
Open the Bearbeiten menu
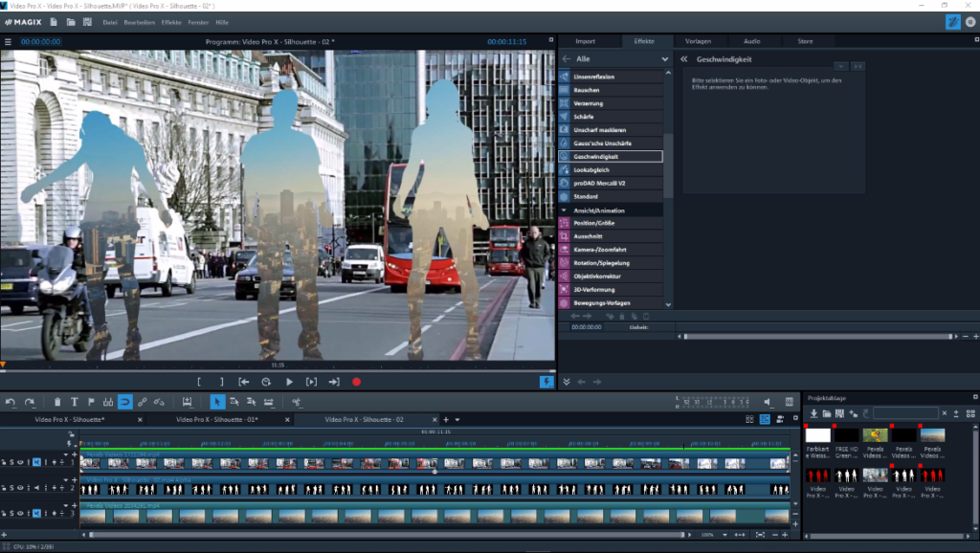[140, 23]
